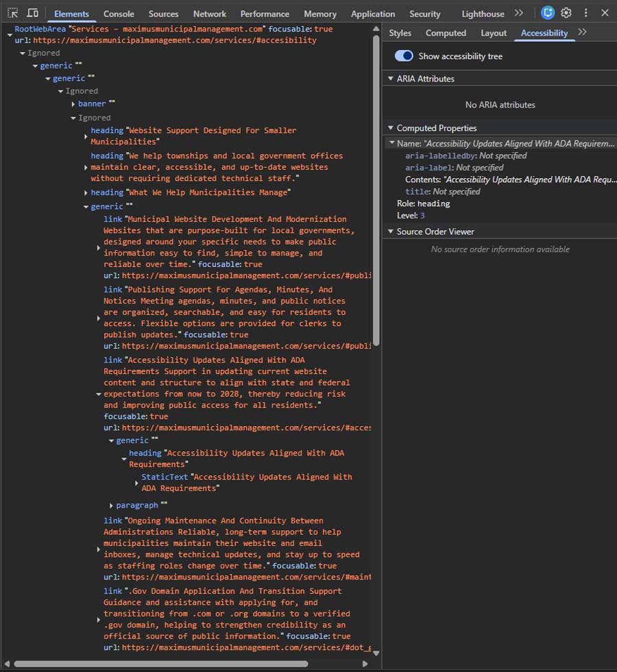
Task: Click the Contents property row
Action: (510, 179)
